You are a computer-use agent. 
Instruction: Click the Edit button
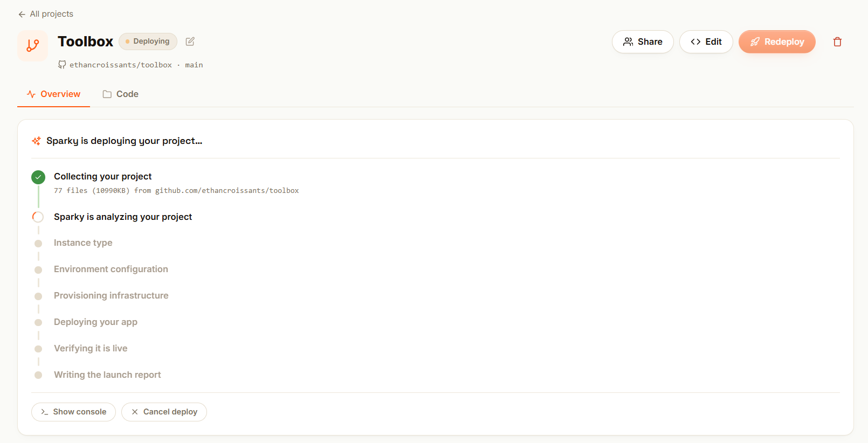pos(706,41)
